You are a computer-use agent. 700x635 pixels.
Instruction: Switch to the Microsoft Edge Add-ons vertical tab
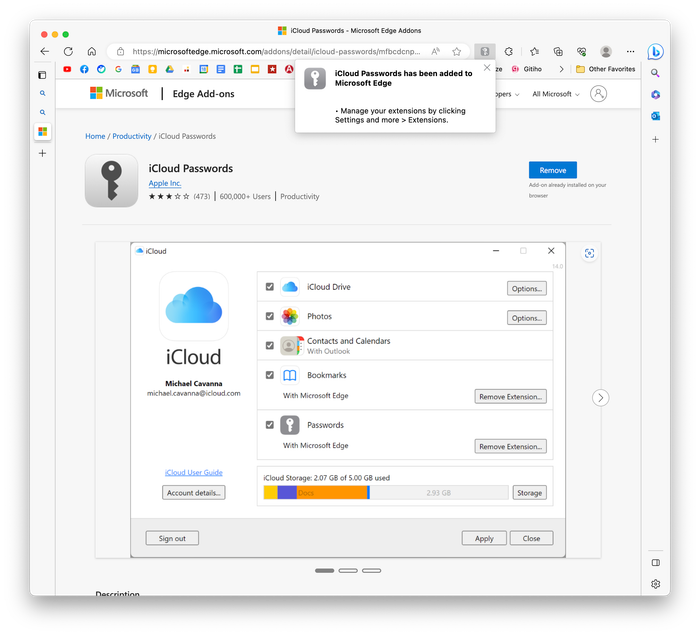(42, 132)
